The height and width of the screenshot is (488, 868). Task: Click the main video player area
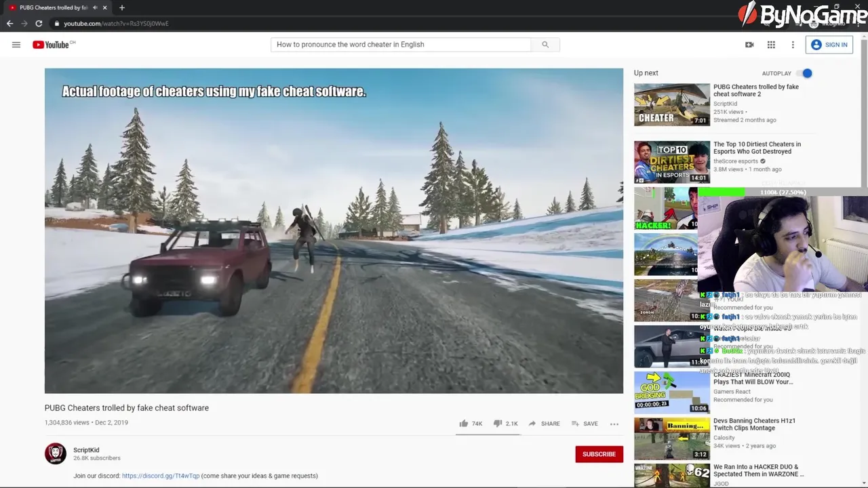pos(334,230)
